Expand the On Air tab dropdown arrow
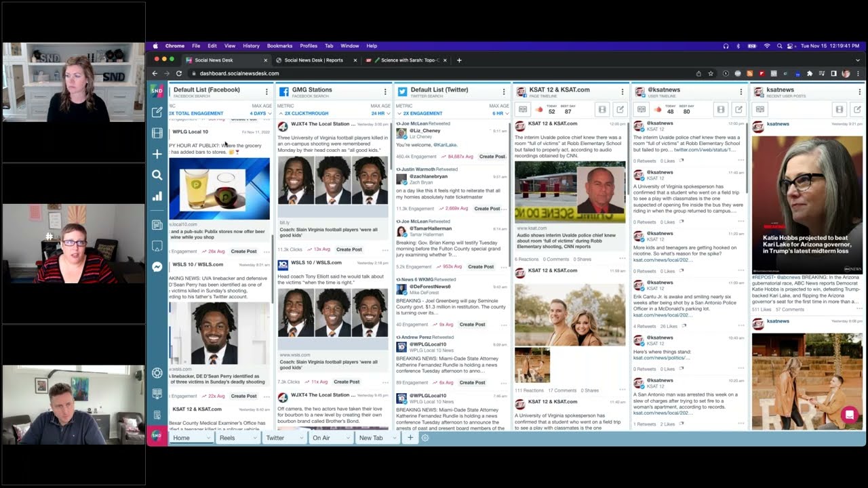The height and width of the screenshot is (488, 868). [x=348, y=438]
